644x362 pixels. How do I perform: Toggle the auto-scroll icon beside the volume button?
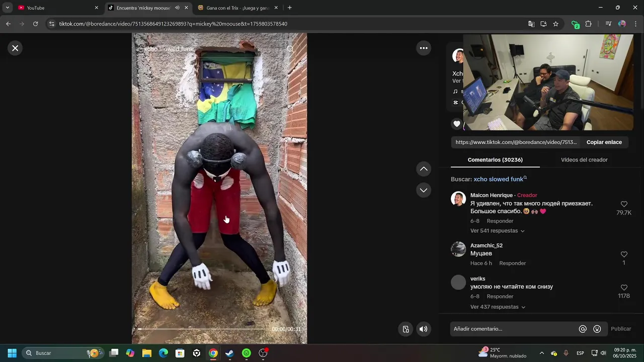406,329
